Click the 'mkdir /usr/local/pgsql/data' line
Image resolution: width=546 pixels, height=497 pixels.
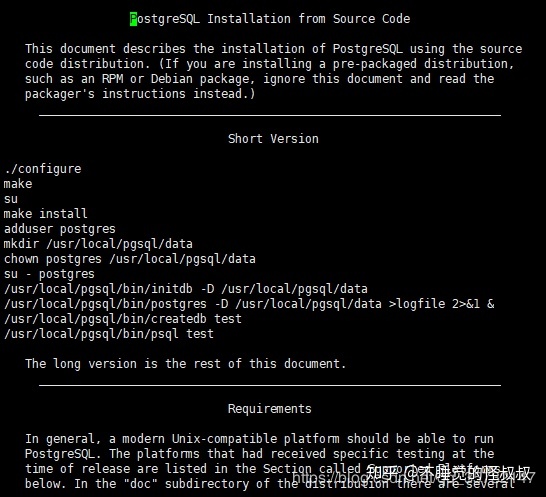98,244
